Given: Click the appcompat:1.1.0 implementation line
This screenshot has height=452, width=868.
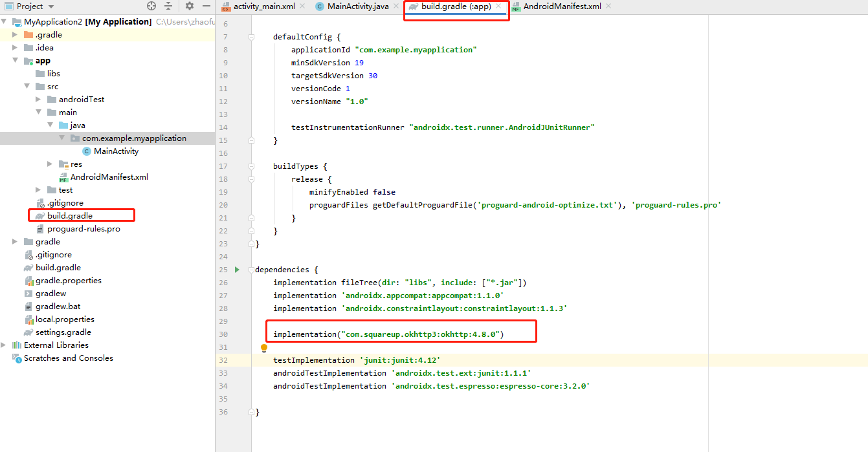Looking at the screenshot, I should coord(388,296).
